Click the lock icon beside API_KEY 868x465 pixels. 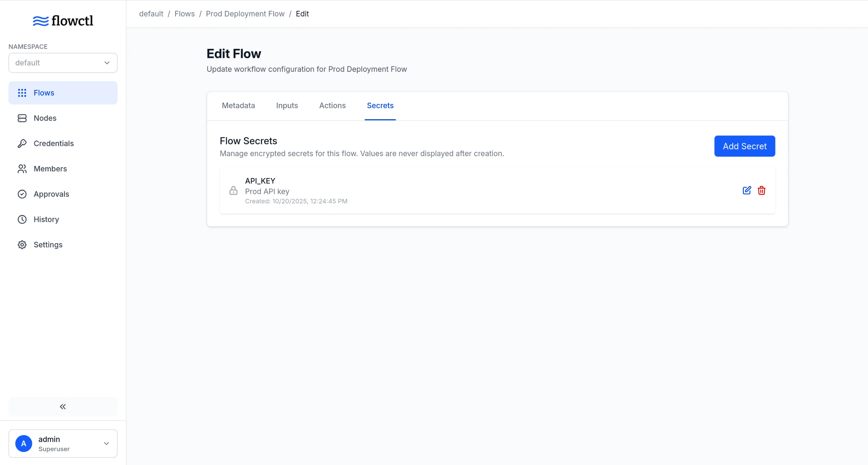[x=233, y=190]
